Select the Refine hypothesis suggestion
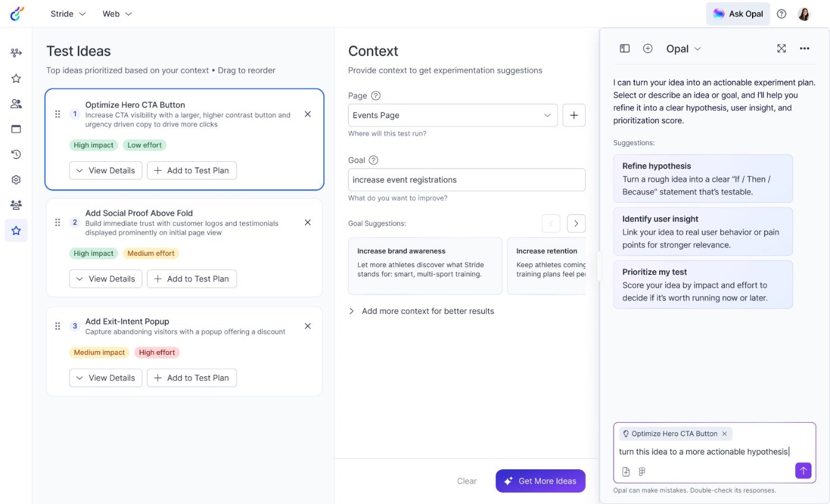The height and width of the screenshot is (504, 830). pos(703,179)
